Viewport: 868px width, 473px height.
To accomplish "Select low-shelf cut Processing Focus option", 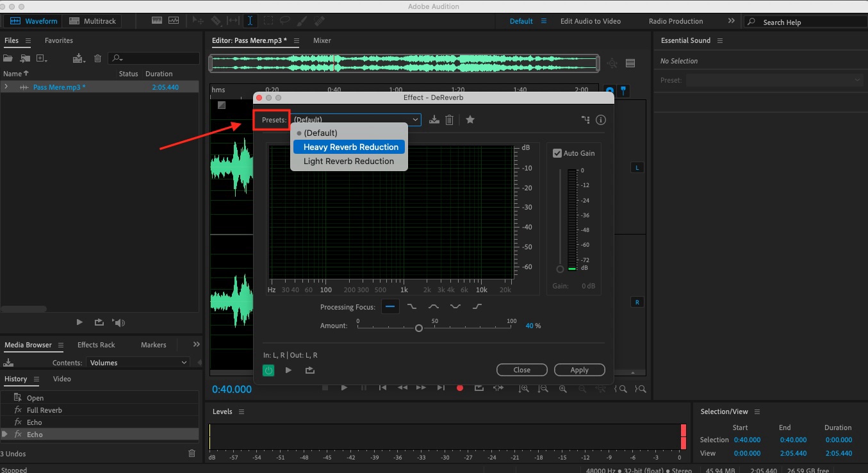I will click(x=412, y=307).
